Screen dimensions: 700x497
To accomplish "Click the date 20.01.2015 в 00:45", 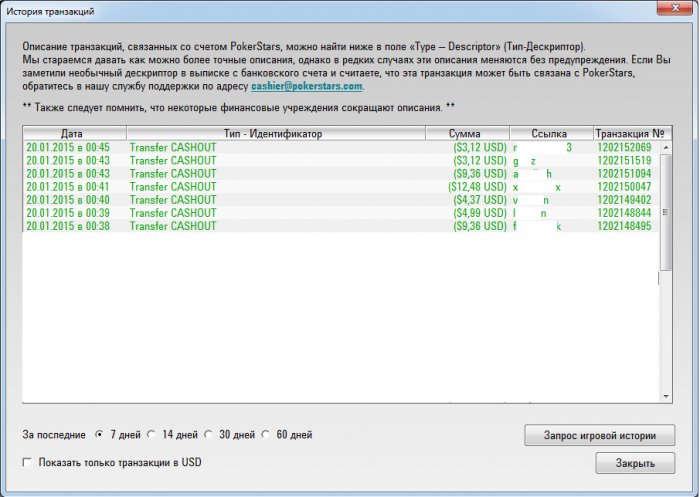I will [x=68, y=147].
